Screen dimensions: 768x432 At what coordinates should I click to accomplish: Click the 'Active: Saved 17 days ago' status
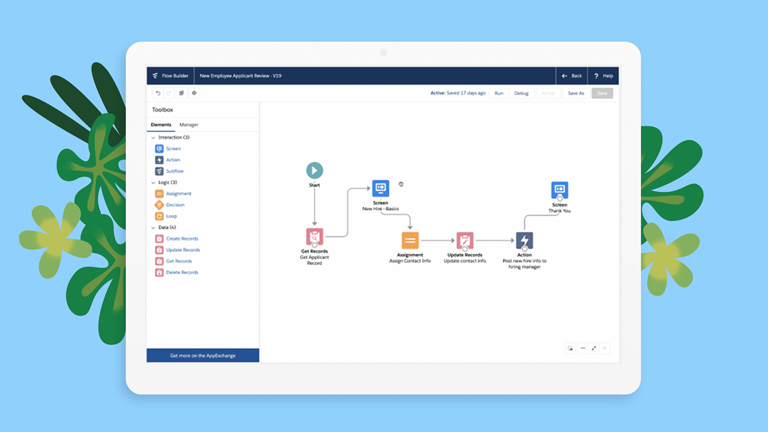tap(458, 93)
